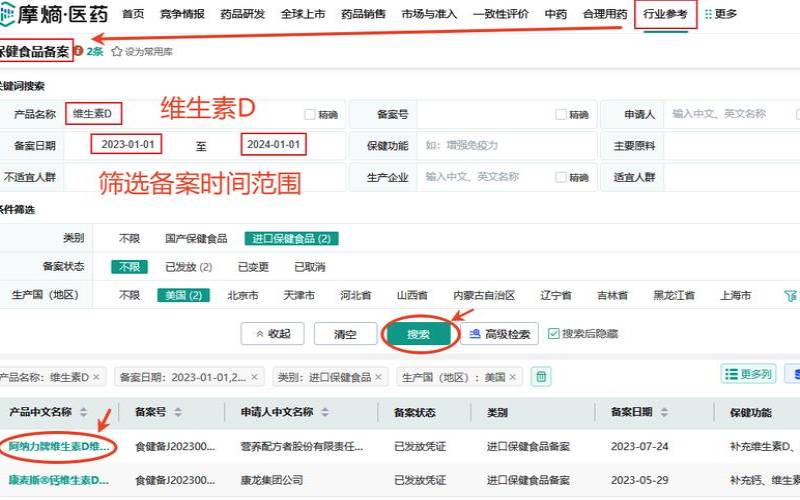Select 已发放 (2) status filter
800x500 pixels.
(188, 267)
